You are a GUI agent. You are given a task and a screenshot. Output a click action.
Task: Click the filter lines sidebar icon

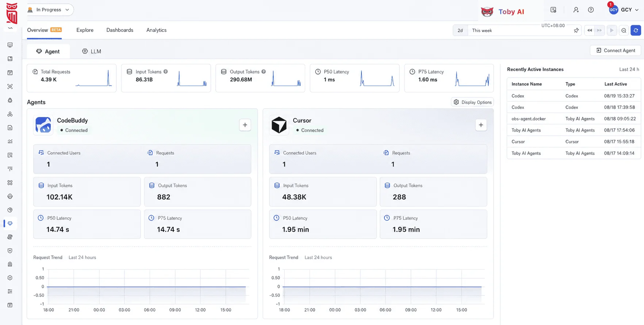pos(10,169)
